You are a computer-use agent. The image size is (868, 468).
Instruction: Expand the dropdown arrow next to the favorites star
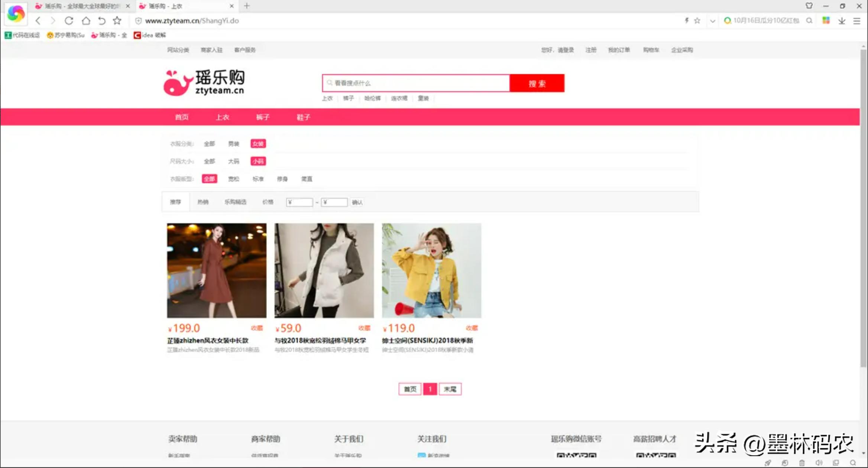coord(712,21)
